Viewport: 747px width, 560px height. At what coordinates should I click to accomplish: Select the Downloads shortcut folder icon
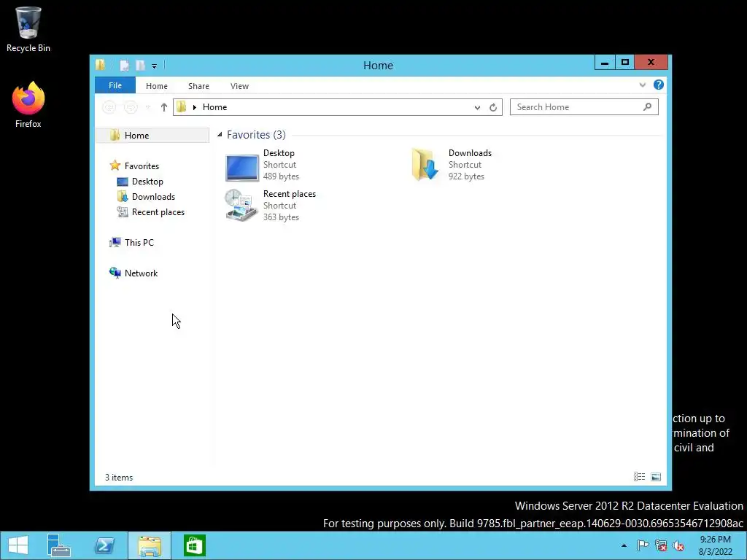point(425,165)
